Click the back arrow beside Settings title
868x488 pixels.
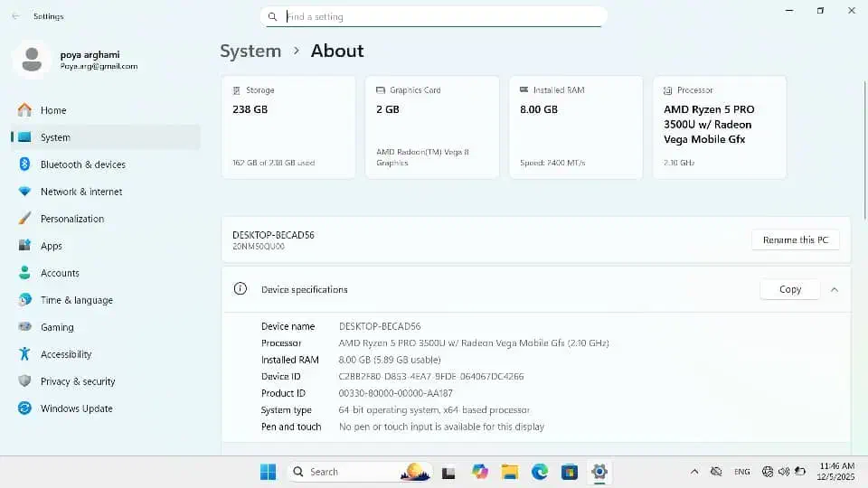pos(15,16)
